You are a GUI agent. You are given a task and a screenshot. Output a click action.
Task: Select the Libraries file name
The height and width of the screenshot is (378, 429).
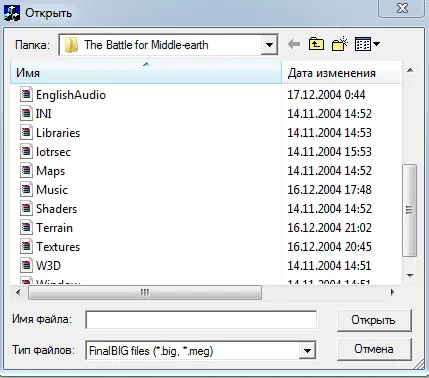58,133
